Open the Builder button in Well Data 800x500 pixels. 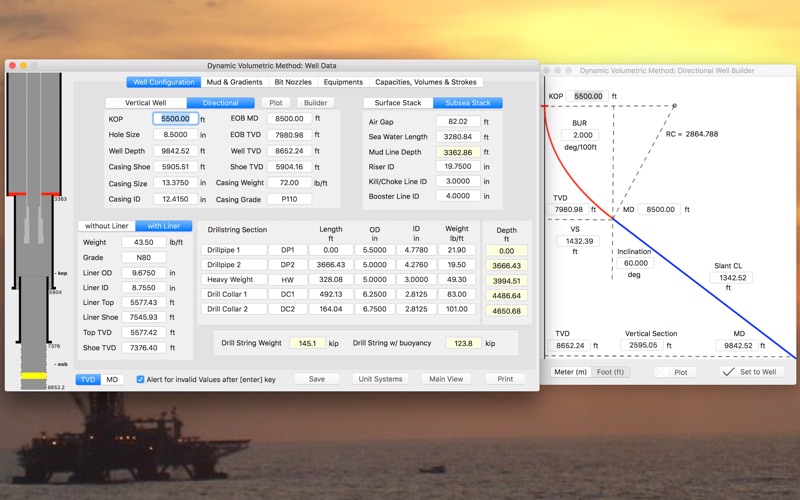315,103
